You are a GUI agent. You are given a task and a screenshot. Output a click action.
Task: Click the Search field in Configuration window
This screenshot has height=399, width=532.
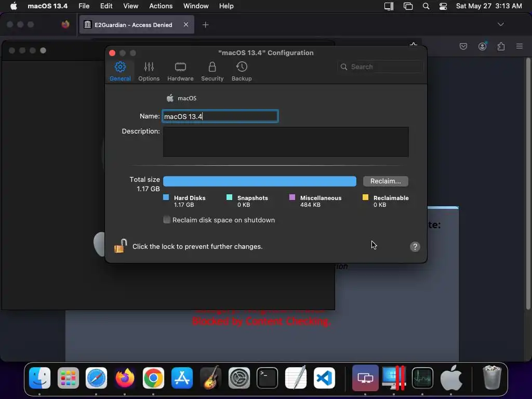coord(381,67)
